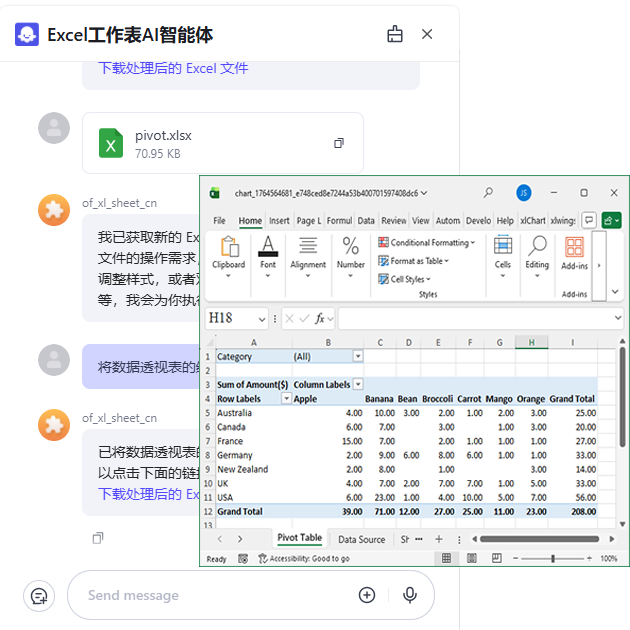Click the zoom slider in Excel status bar
Image resolution: width=630 pixels, height=630 pixels.
click(552, 558)
